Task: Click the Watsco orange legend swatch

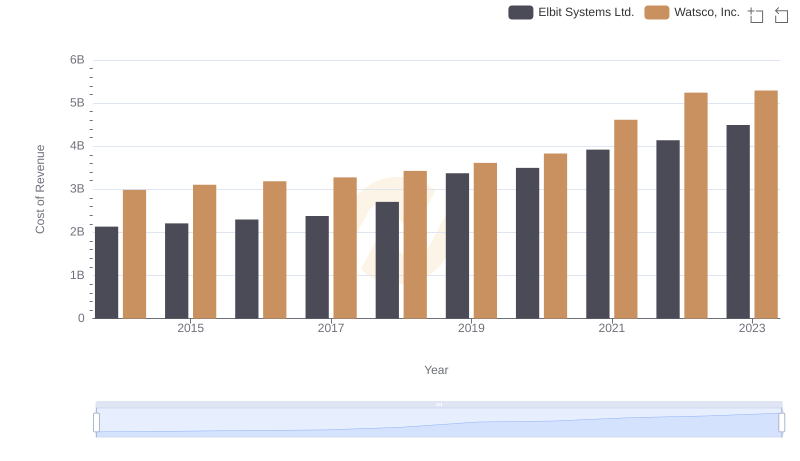Action: 657,12
